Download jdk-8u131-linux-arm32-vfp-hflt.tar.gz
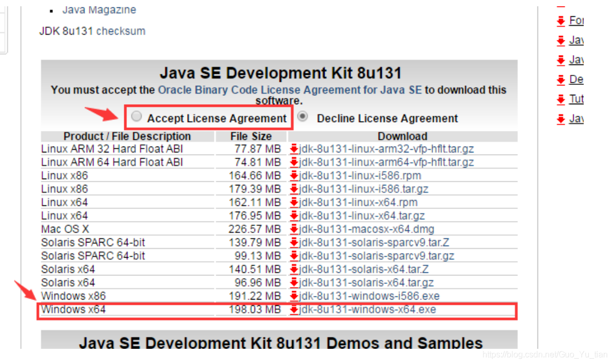The width and height of the screenshot is (612, 364). [x=386, y=149]
